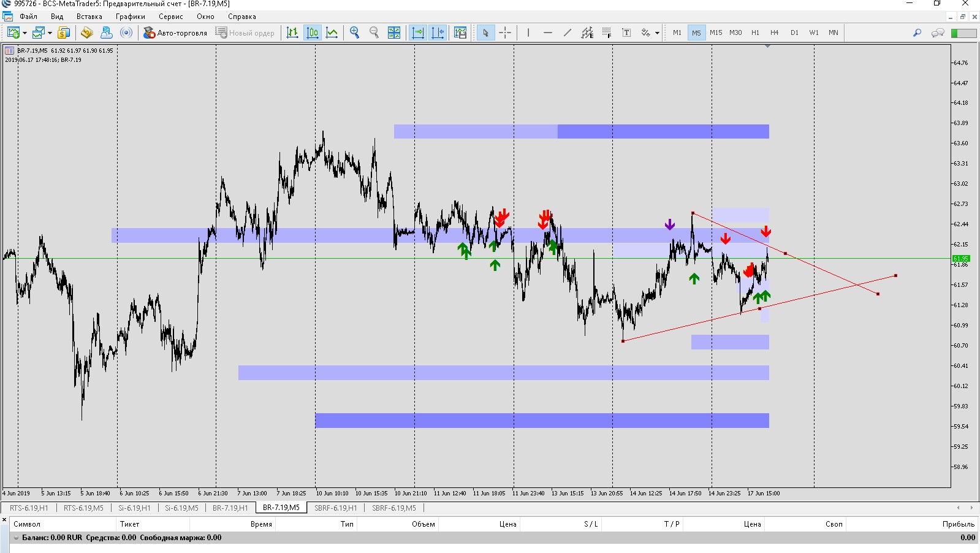This screenshot has width=980, height=553.
Task: Select the Fibonacci retracement tool
Action: coord(607,32)
